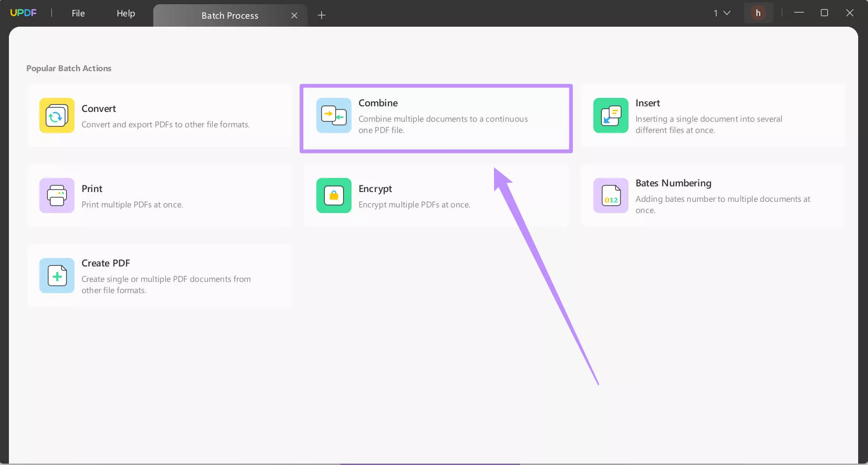Choose the Combine title text
This screenshot has height=465, width=868.
[378, 103]
